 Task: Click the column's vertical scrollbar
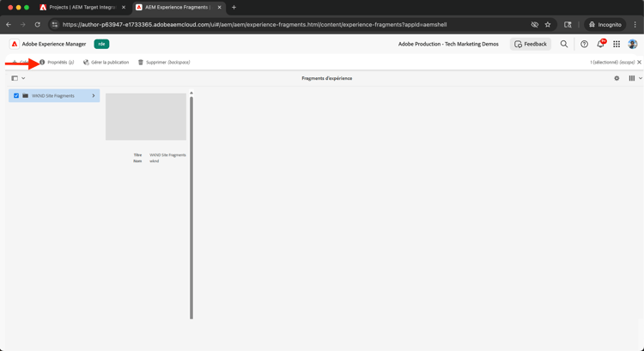[x=191, y=208]
